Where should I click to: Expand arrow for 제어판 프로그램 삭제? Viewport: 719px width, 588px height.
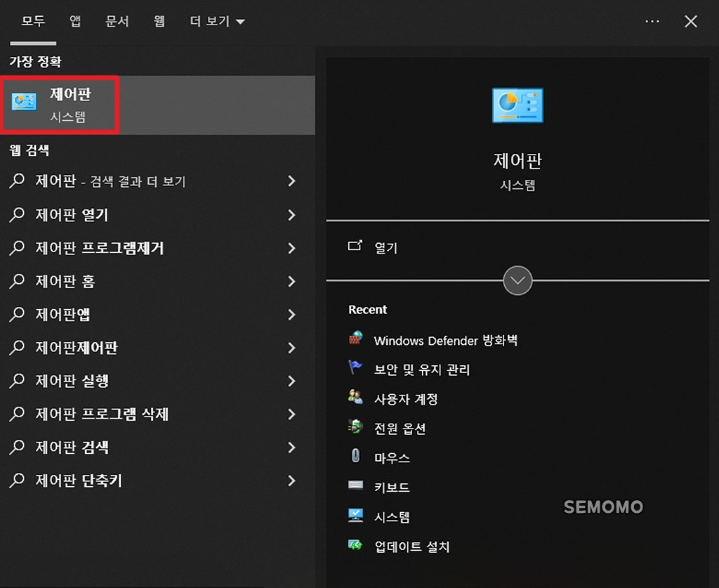[x=291, y=414]
